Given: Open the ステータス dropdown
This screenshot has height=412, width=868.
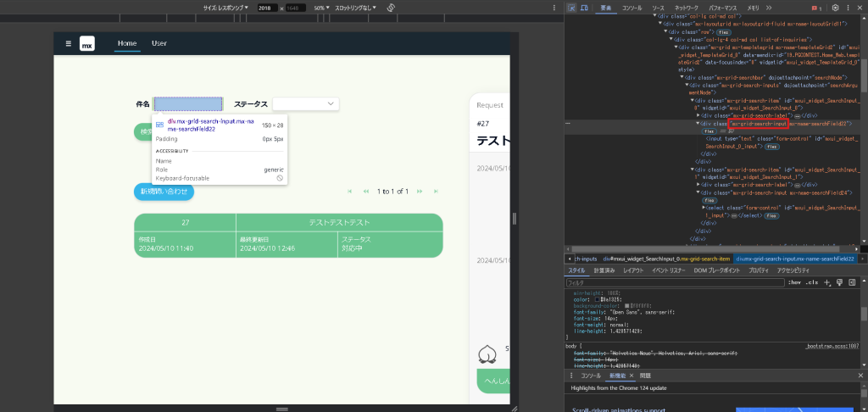Looking at the screenshot, I should click(305, 103).
